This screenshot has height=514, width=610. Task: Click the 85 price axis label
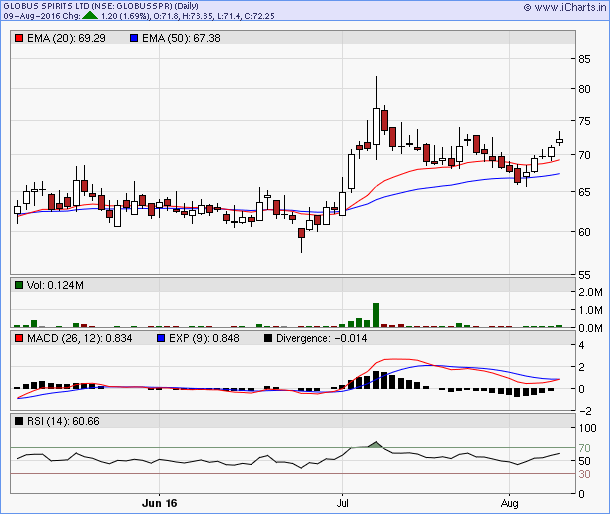pos(584,59)
